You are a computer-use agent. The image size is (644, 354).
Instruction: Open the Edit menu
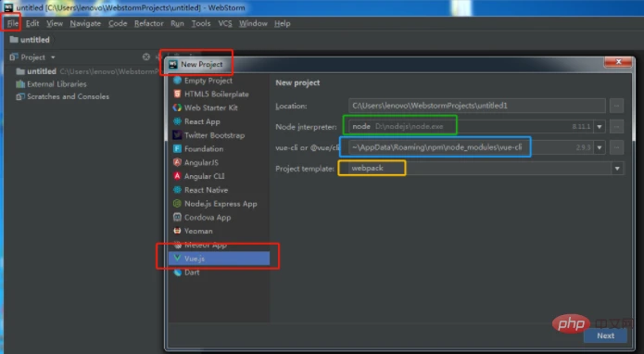(x=32, y=23)
